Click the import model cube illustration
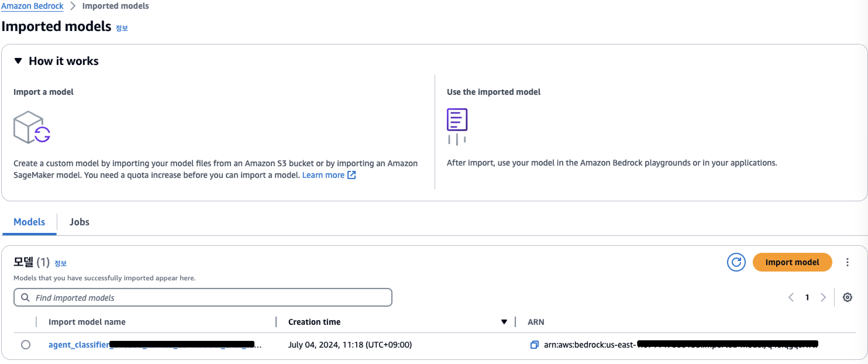 (x=32, y=127)
